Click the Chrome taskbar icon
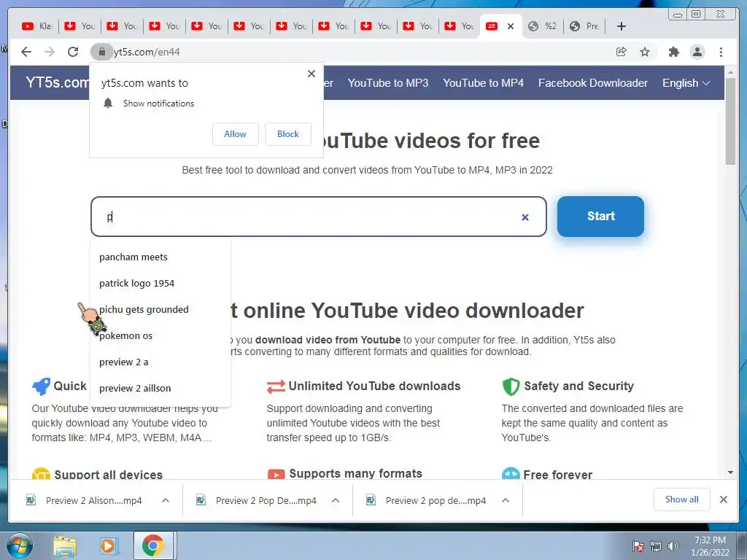This screenshot has width=747, height=560. (152, 545)
